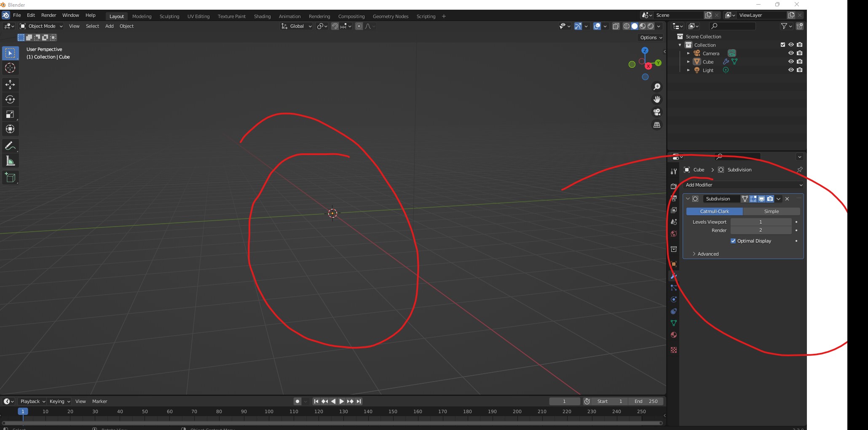Open Global transform orientation dropdown

click(297, 26)
